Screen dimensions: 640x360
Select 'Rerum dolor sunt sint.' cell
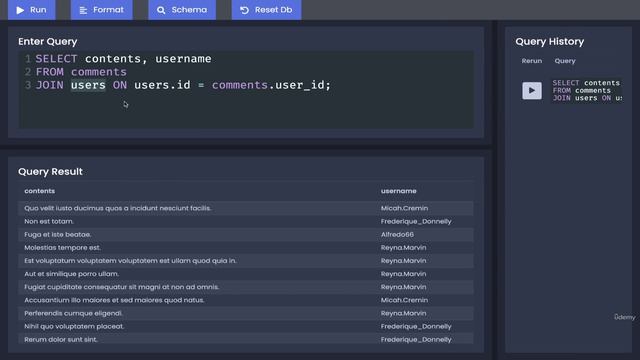click(61, 339)
